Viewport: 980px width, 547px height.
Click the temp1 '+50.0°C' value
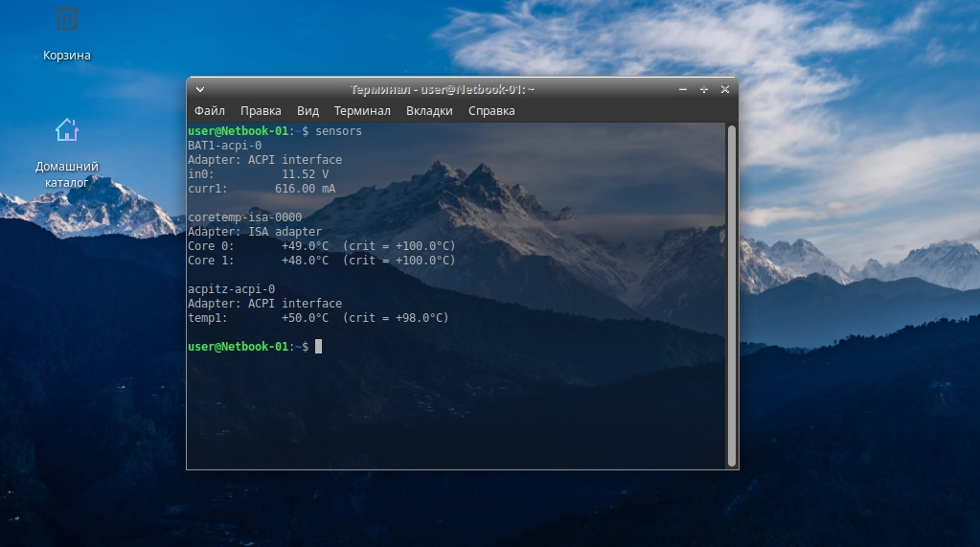[x=305, y=318]
